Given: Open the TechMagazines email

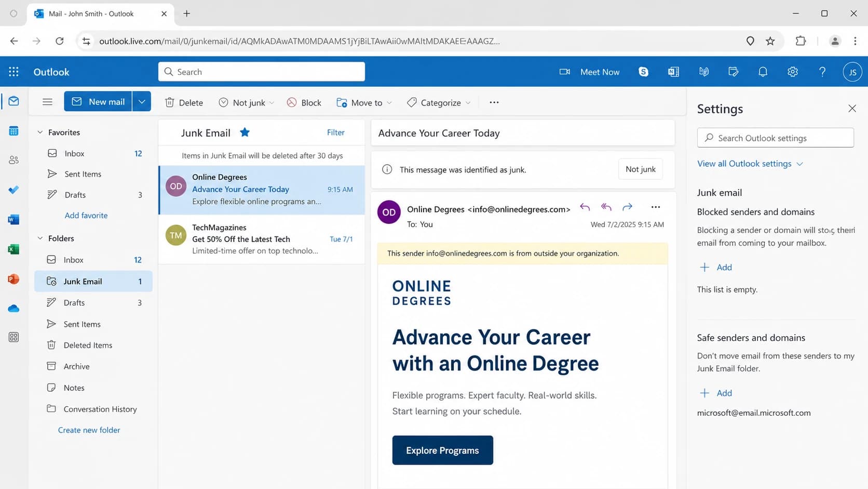Looking at the screenshot, I should click(262, 239).
